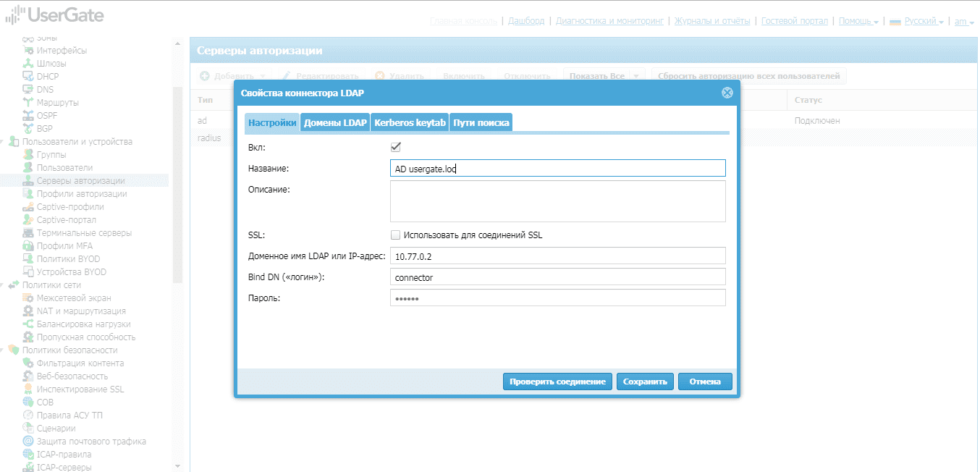Switch to the Kerberos keytab tab
The height and width of the screenshot is (472, 980).
(x=410, y=123)
